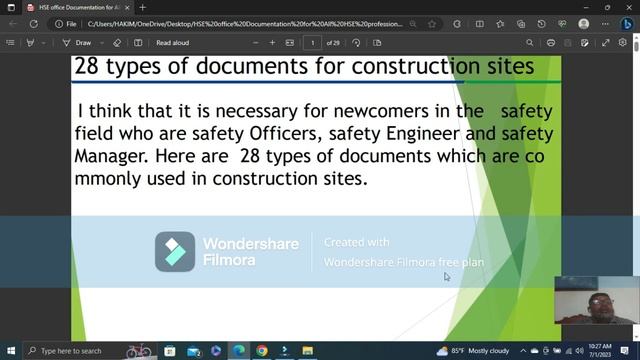Print the PDF document
This screenshot has width=640, height=360.
pos(551,42)
